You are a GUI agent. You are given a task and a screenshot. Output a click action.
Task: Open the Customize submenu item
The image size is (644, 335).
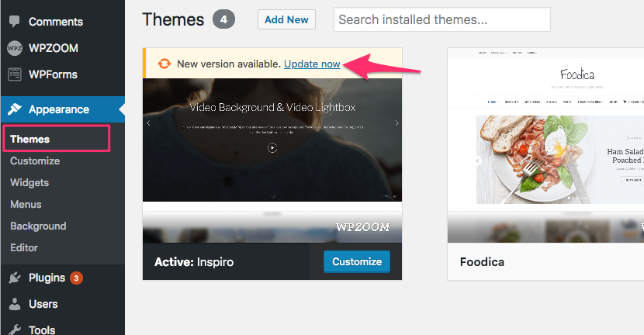[35, 161]
